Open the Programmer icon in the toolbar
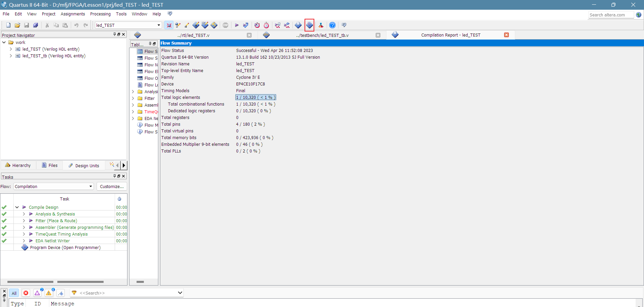The height and width of the screenshot is (307, 644). tap(310, 25)
